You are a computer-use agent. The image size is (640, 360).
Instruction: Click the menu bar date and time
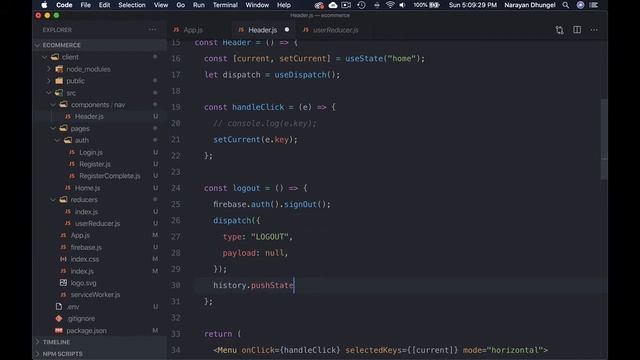point(473,5)
